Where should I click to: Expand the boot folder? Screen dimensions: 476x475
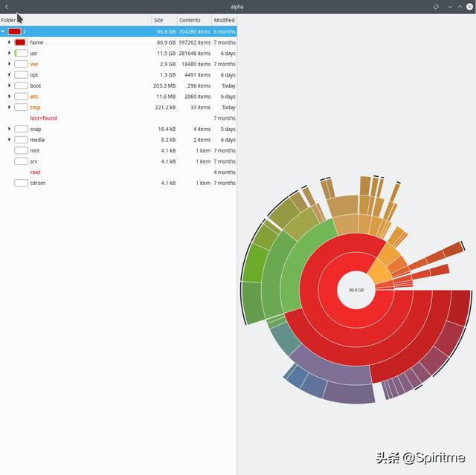point(9,85)
